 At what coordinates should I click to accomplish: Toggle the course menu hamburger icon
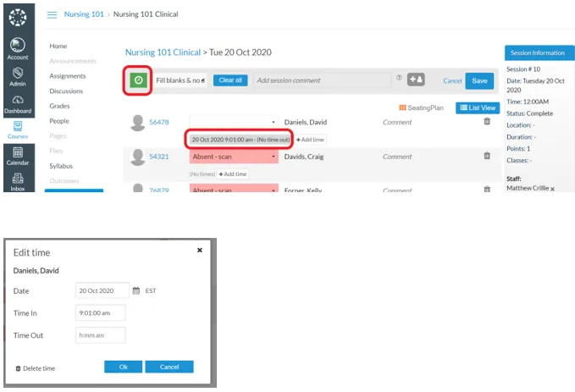(52, 14)
